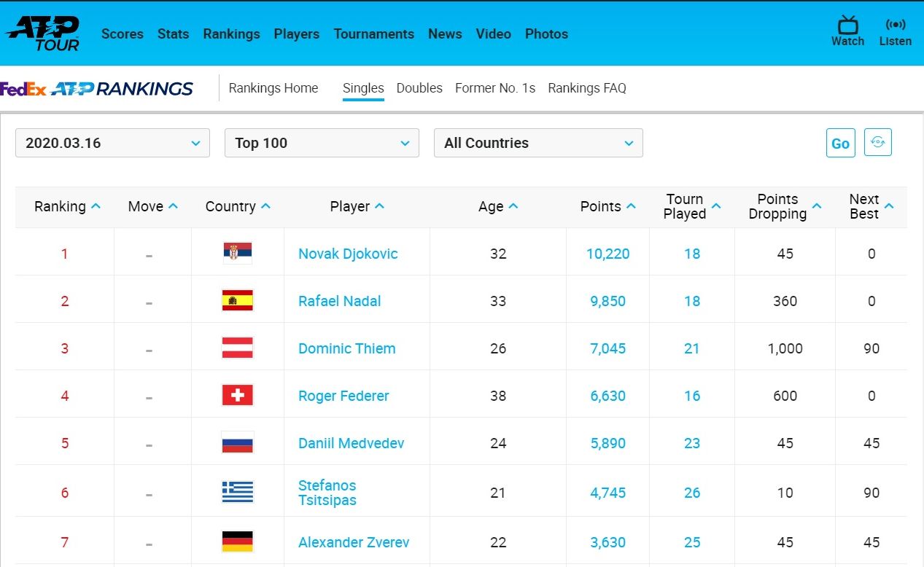The height and width of the screenshot is (567, 924).
Task: Sort by Ranking column arrow
Action: coord(96,206)
